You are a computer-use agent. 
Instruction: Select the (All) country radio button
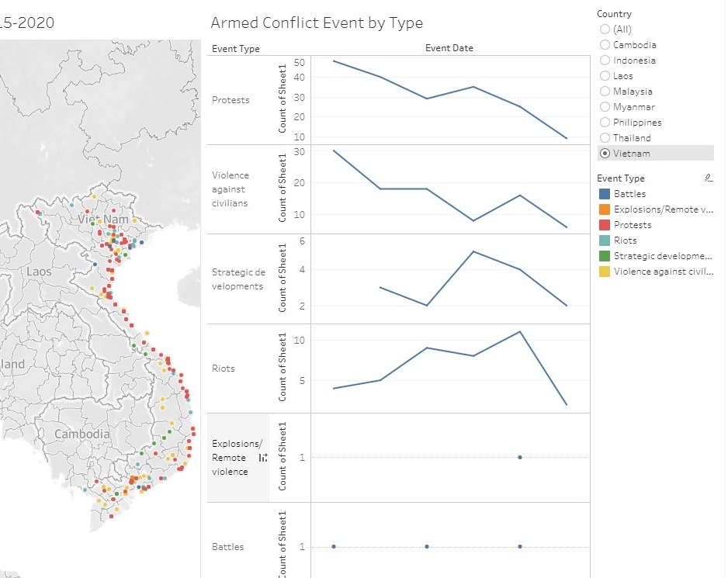click(605, 29)
